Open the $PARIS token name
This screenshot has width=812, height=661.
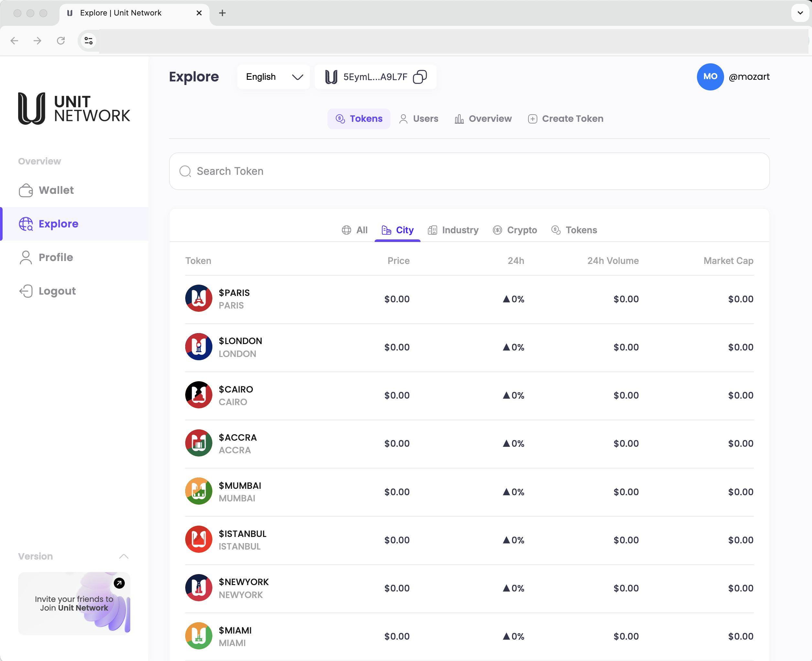click(234, 293)
